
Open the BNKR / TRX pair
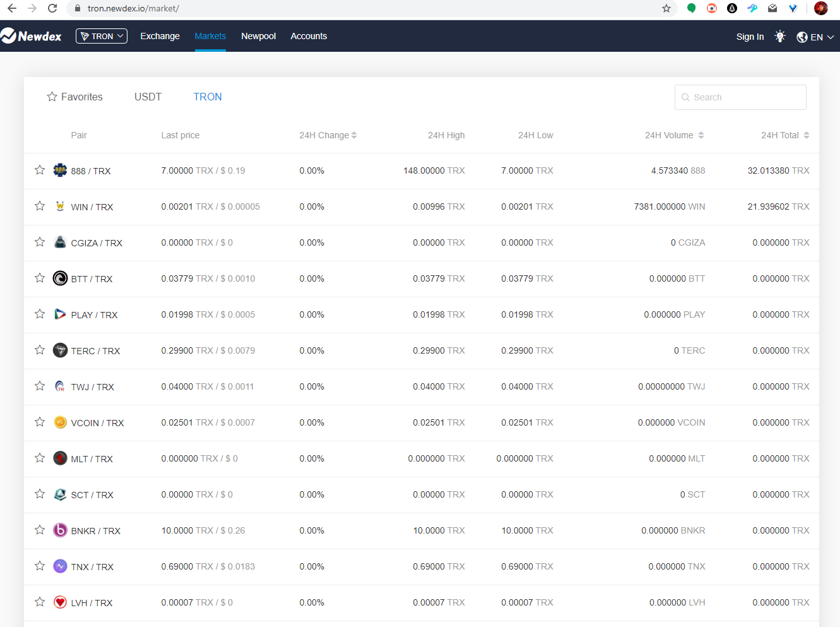[x=96, y=531]
